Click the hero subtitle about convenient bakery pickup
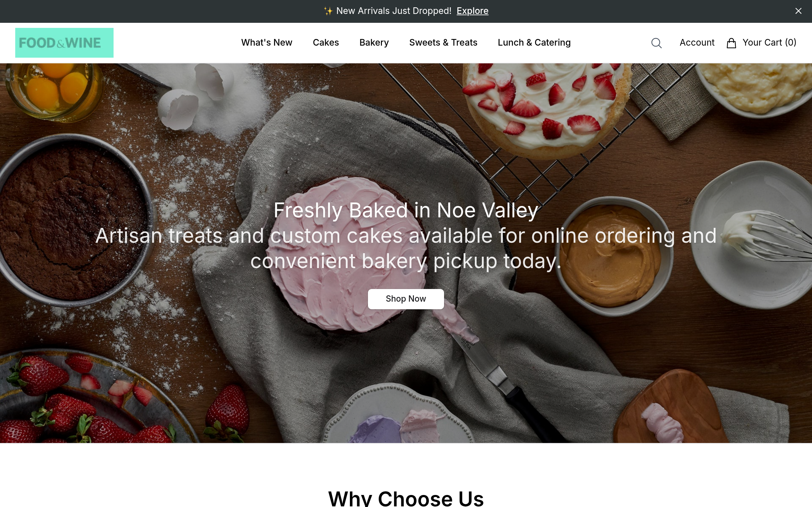 406,248
